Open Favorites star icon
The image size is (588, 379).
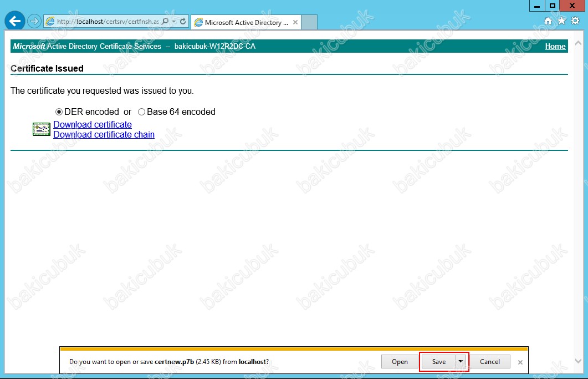[x=561, y=21]
